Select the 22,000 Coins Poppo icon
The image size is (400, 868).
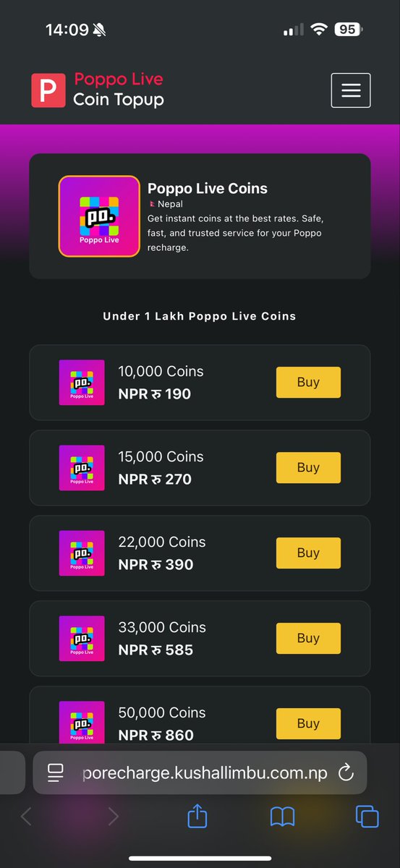[82, 553]
